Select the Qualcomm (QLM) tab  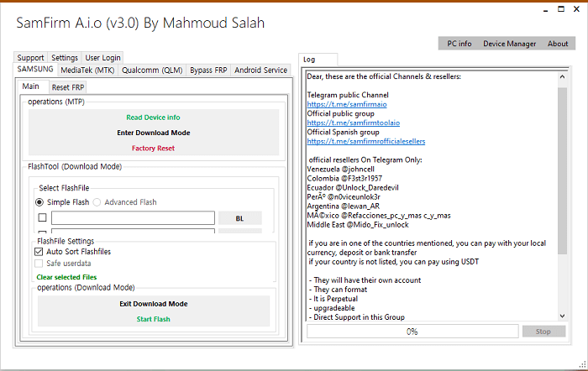[152, 70]
